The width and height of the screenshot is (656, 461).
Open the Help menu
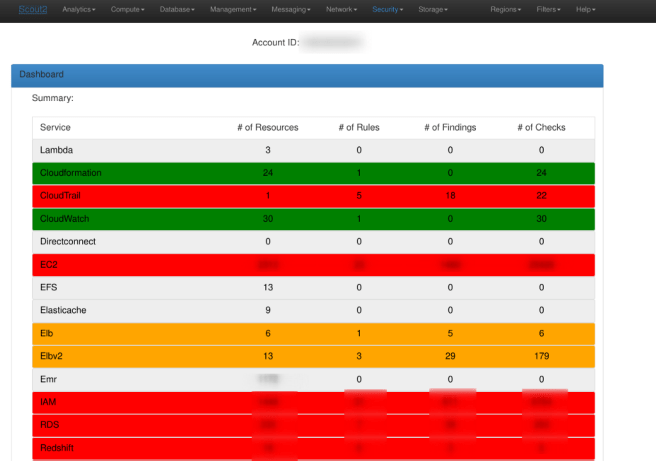(x=585, y=9)
